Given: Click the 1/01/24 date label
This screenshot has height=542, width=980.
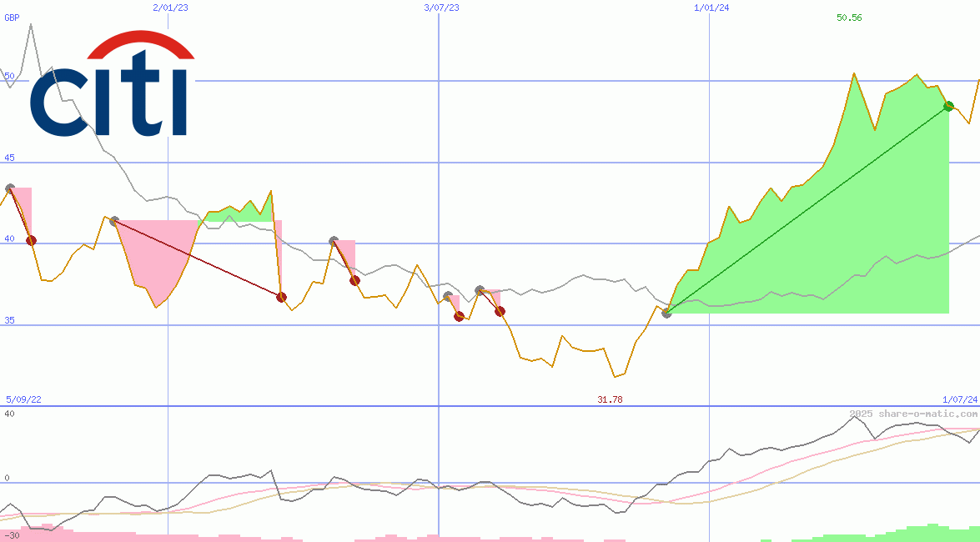Looking at the screenshot, I should [x=712, y=8].
